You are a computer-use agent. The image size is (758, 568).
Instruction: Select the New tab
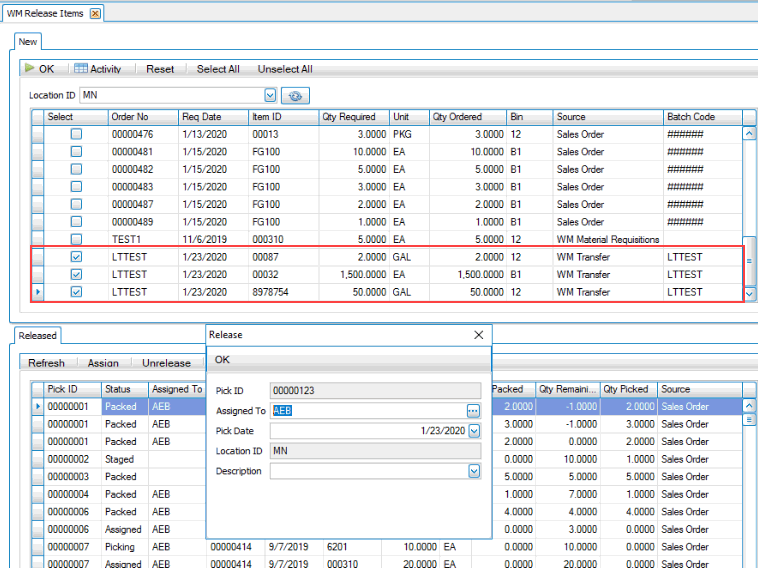click(28, 42)
